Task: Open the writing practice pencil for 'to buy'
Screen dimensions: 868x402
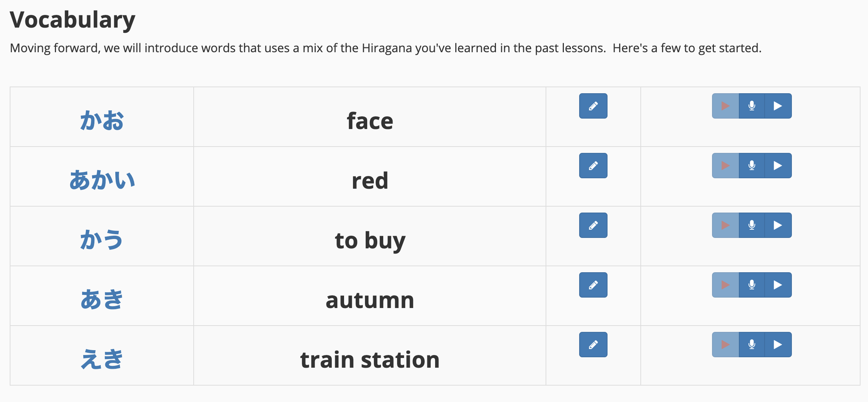Action: tap(593, 225)
